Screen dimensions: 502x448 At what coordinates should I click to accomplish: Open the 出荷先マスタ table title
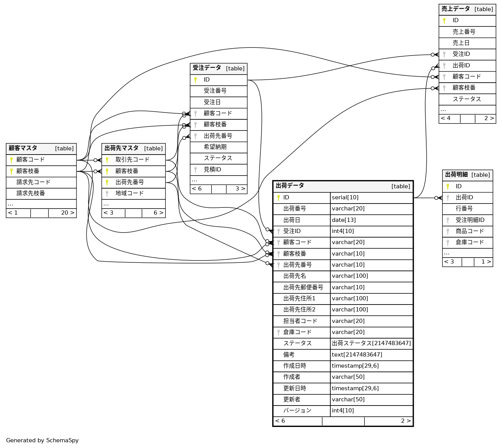121,148
